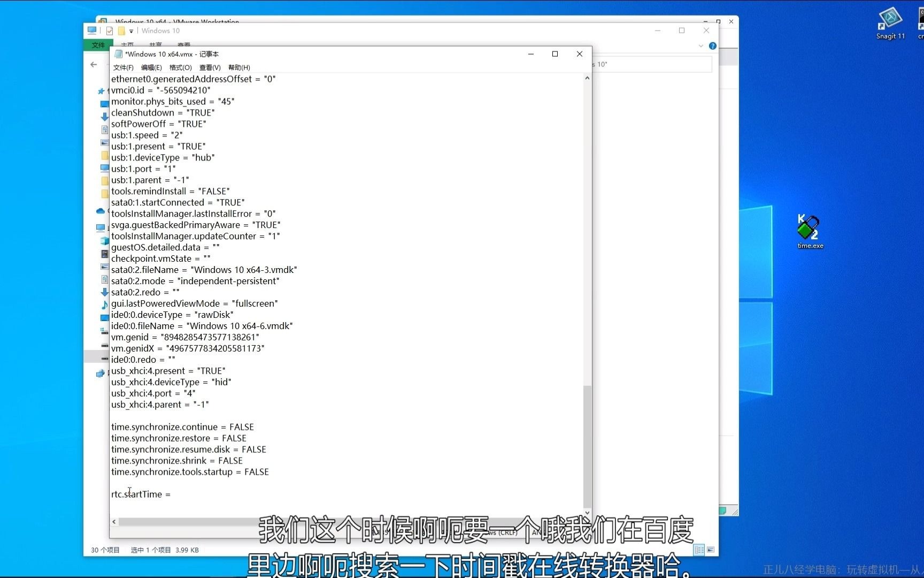Click the line cleanShutdown = "TRUE"
The height and width of the screenshot is (578, 924).
click(x=163, y=112)
